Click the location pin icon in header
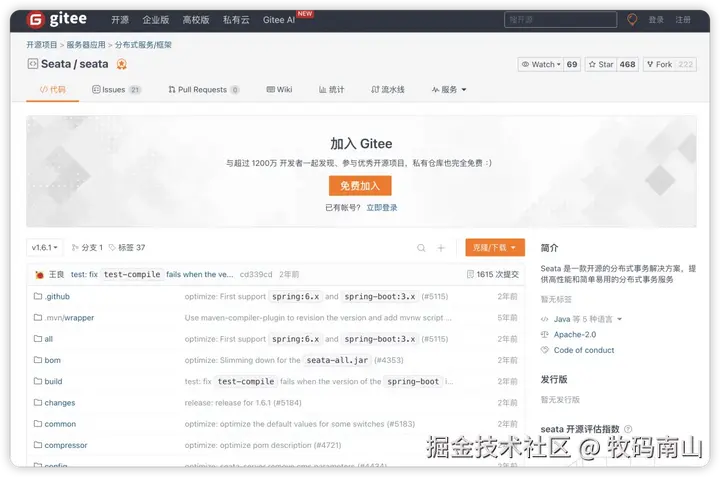 632,19
